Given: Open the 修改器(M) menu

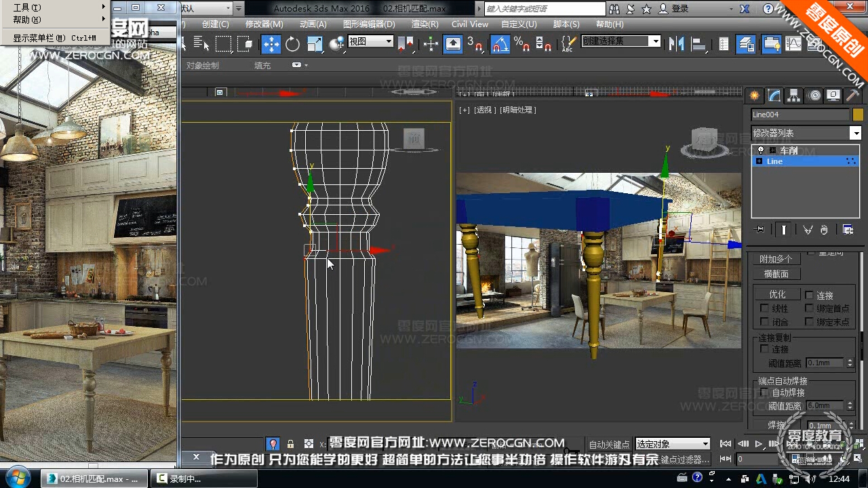Looking at the screenshot, I should point(264,24).
